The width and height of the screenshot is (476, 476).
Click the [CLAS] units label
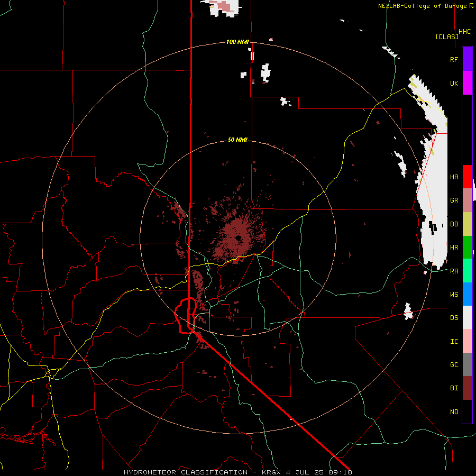click(447, 36)
